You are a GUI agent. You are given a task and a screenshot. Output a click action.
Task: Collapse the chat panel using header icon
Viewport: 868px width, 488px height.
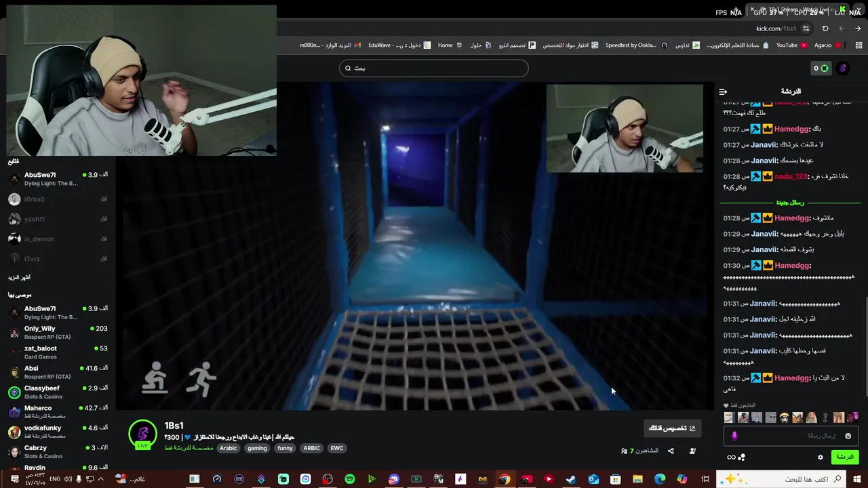pos(723,91)
